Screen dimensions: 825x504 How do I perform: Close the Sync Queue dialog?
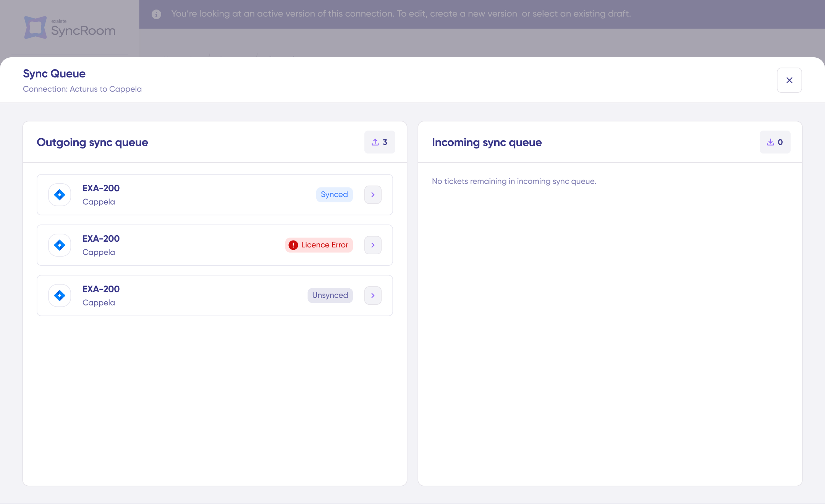789,80
